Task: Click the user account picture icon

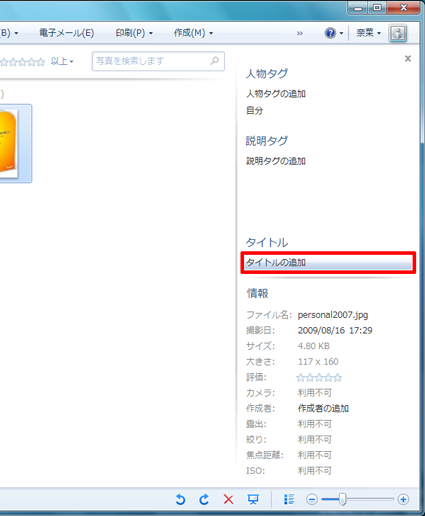Action: (x=398, y=33)
